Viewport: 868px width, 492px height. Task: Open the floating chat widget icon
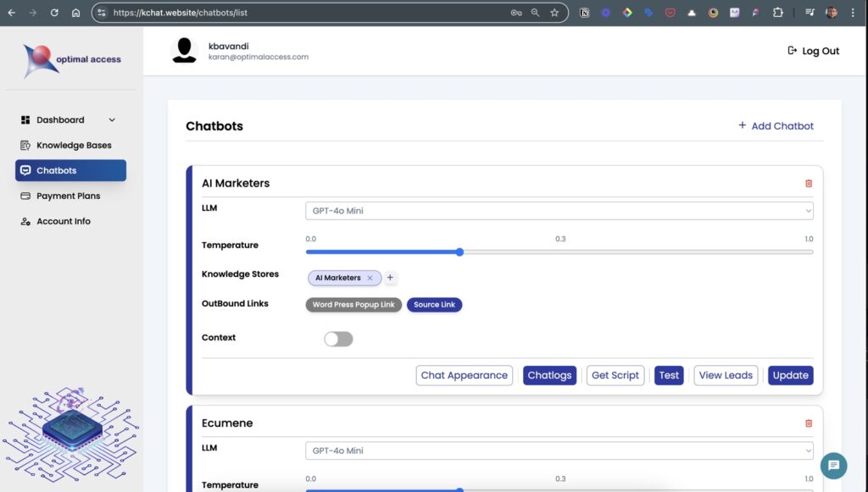point(834,466)
